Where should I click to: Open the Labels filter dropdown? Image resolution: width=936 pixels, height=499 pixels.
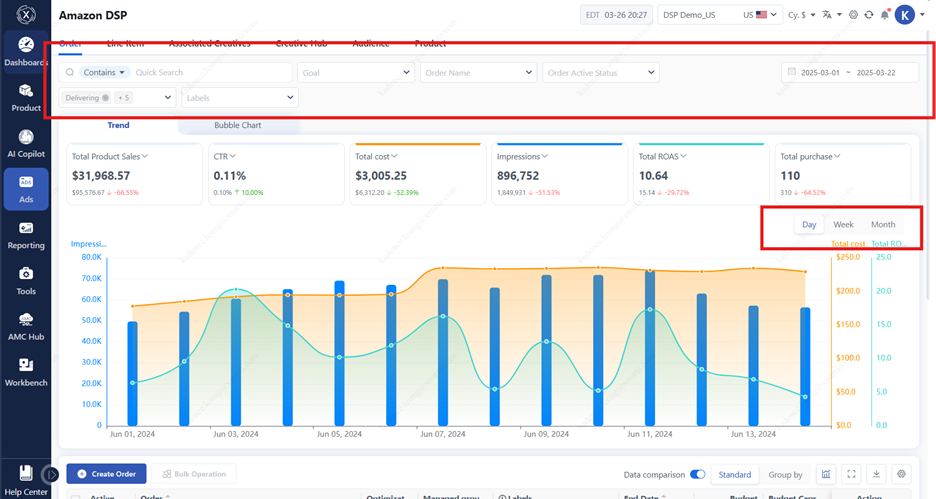[240, 98]
